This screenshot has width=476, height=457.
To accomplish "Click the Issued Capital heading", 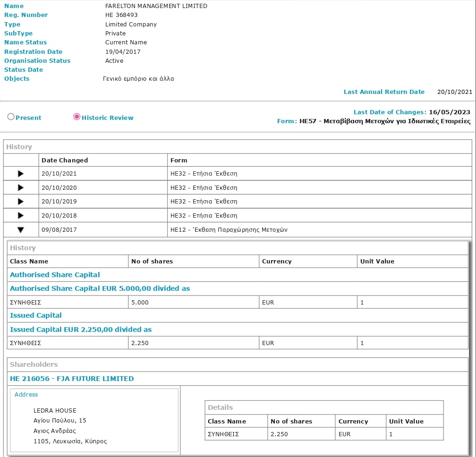I will (36, 315).
